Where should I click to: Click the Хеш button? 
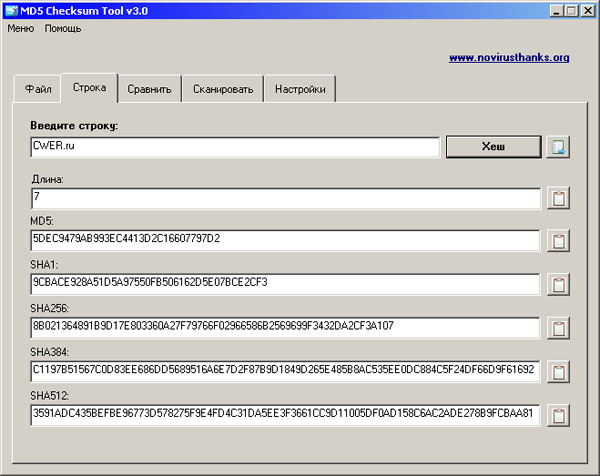(494, 147)
